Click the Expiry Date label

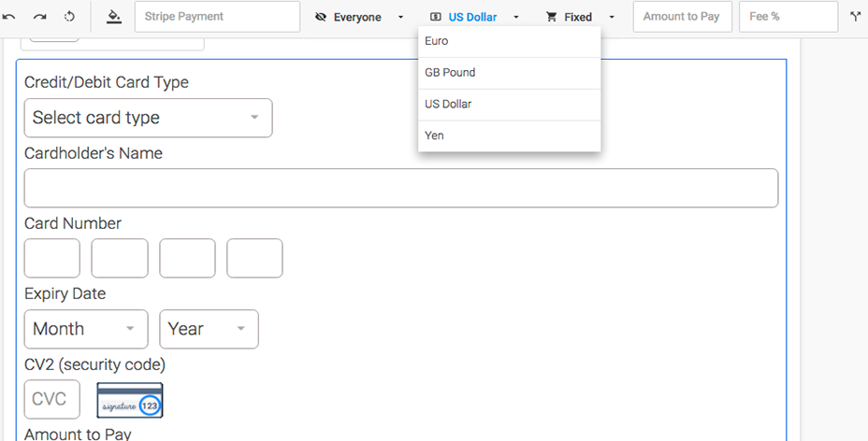pyautogui.click(x=65, y=293)
